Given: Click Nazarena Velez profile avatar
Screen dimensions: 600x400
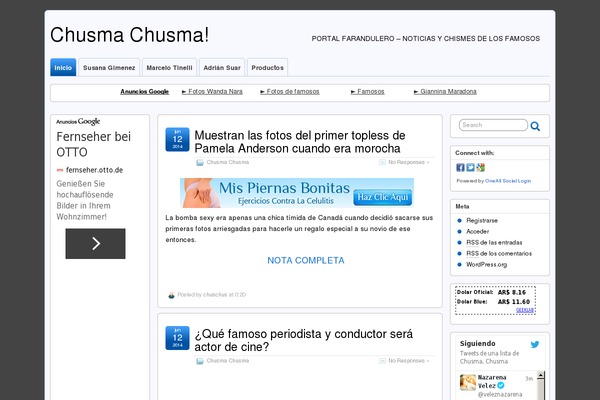Looking at the screenshot, I should coord(468,382).
